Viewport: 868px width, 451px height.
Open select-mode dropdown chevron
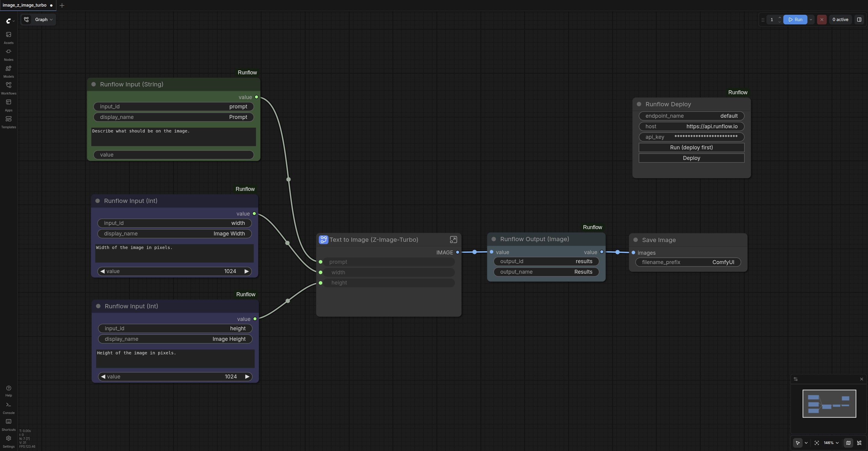point(806,443)
